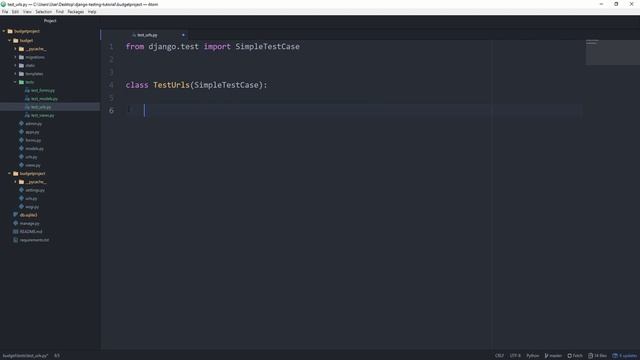Click the git branch icon for master
Image resolution: width=640 pixels, height=360 pixels.
coord(546,356)
